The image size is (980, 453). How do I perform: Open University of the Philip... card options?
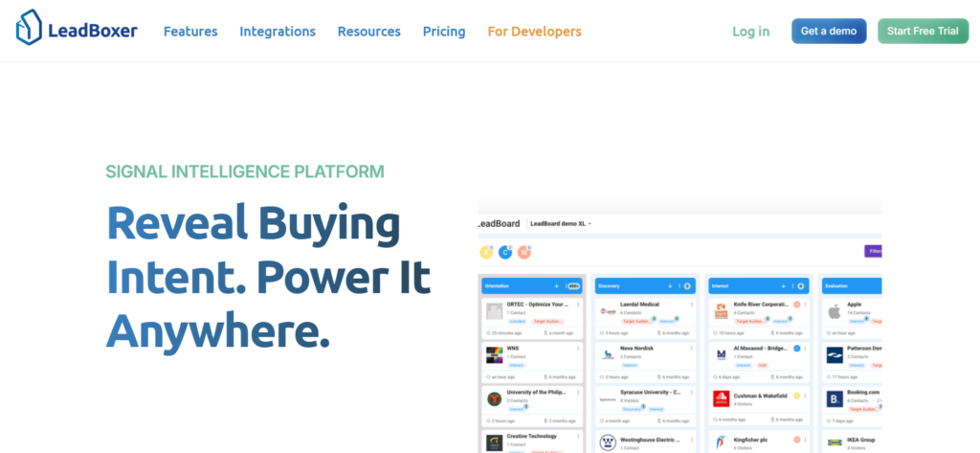578,393
